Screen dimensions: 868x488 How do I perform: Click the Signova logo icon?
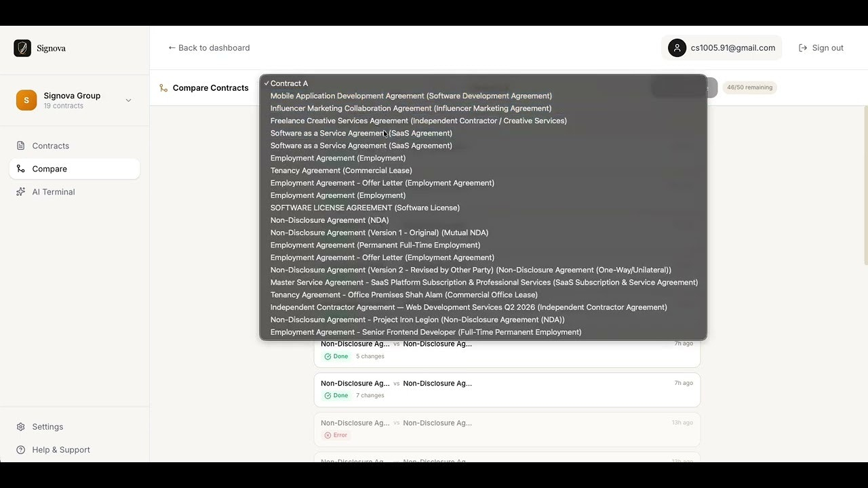(22, 48)
